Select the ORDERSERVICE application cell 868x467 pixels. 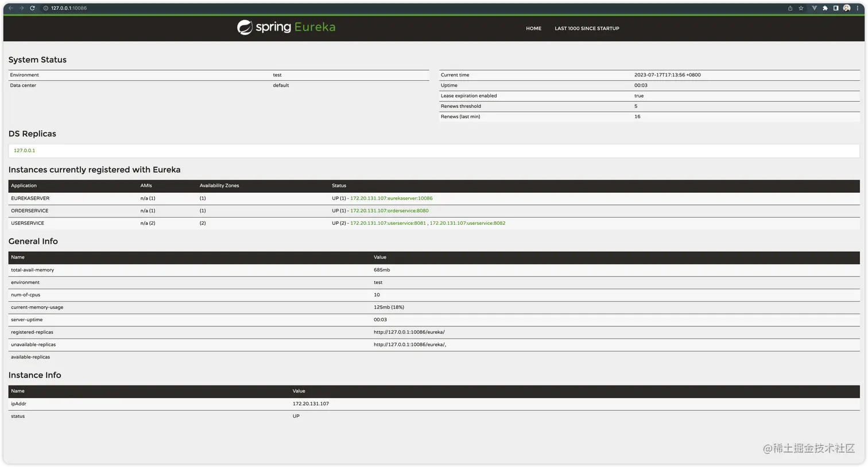[x=30, y=211]
